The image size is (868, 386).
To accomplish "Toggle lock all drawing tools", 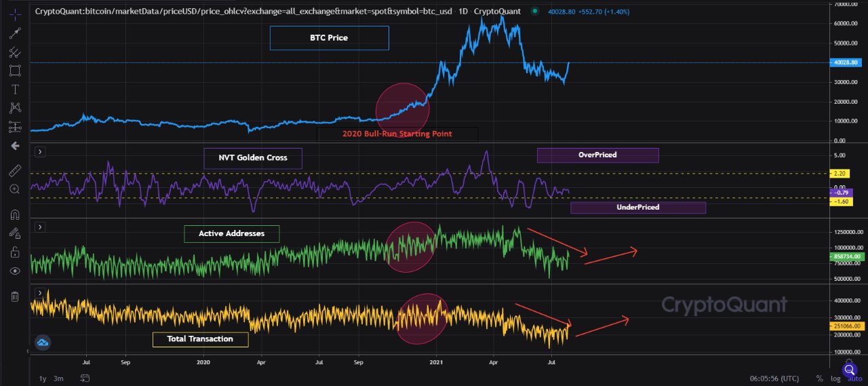I will (15, 252).
